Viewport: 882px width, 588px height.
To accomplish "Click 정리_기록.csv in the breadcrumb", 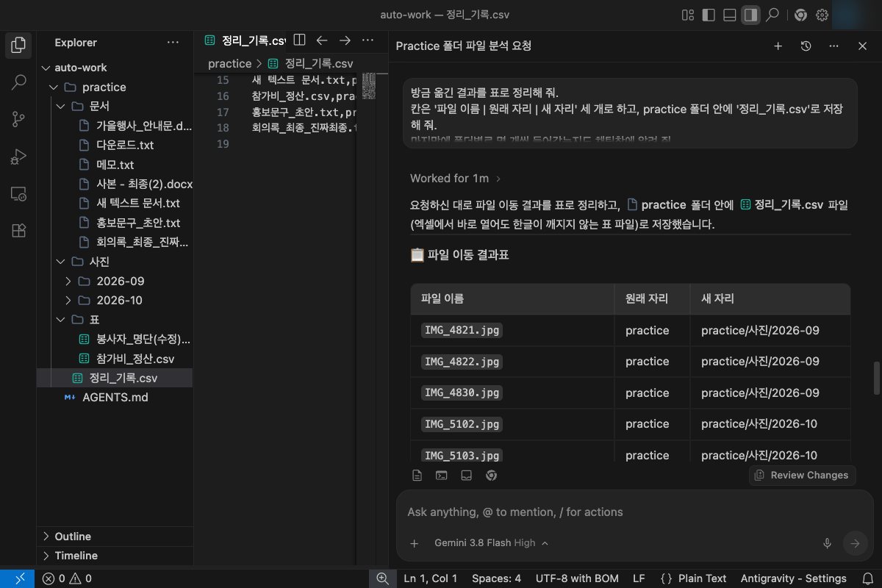I will (311, 64).
